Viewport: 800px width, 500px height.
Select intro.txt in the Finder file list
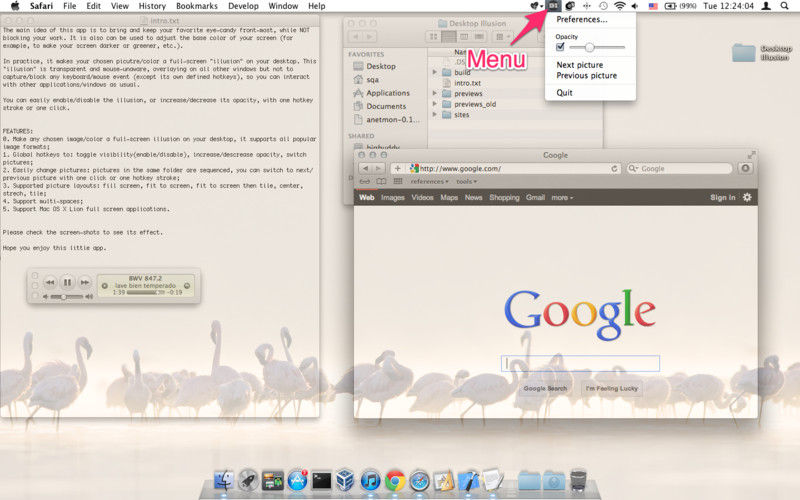pos(467,83)
